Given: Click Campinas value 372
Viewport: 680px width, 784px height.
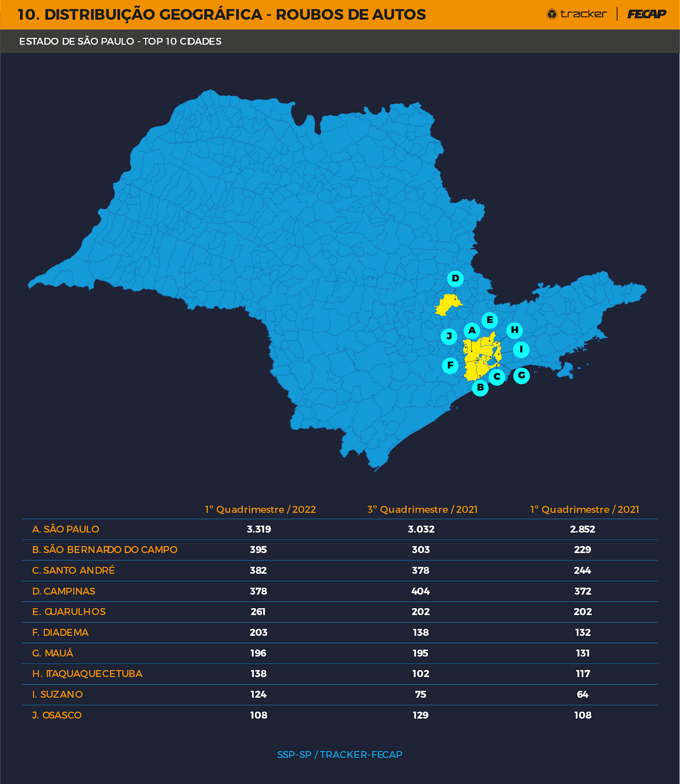Looking at the screenshot, I should [583, 591].
